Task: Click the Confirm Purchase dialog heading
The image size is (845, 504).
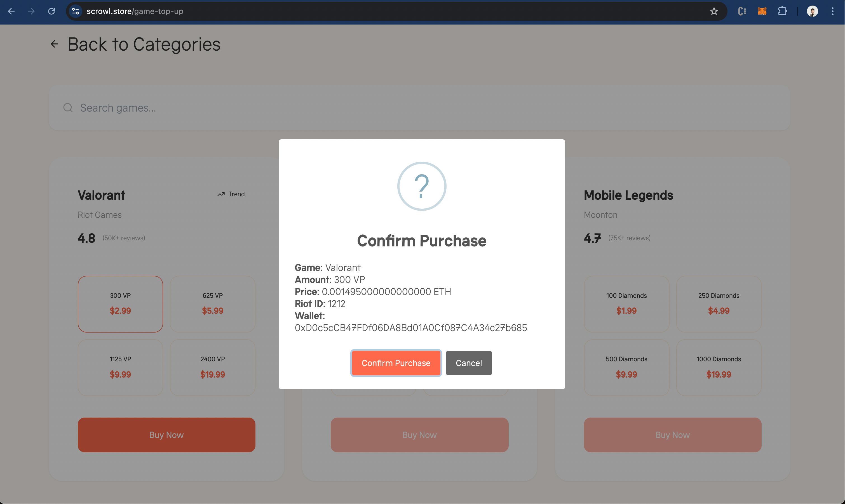Action: point(422,241)
